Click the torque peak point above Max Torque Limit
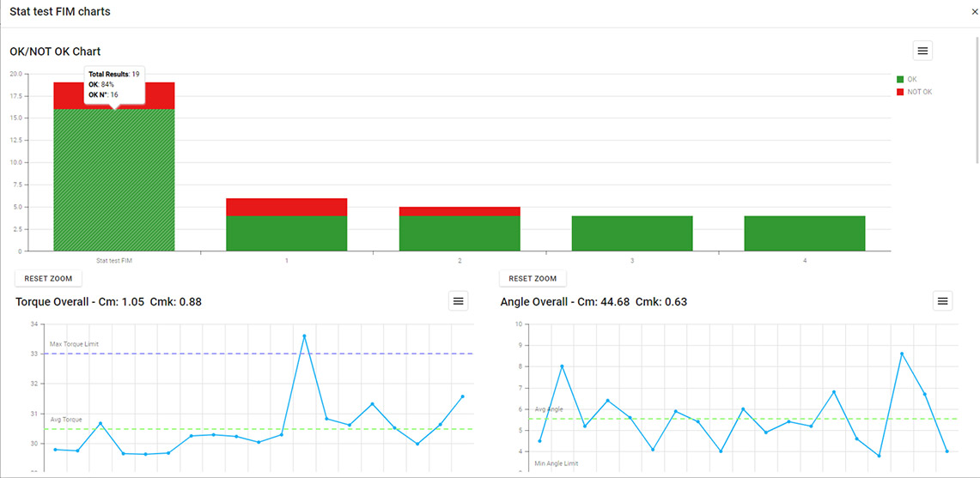This screenshot has height=478, width=980. [x=304, y=336]
